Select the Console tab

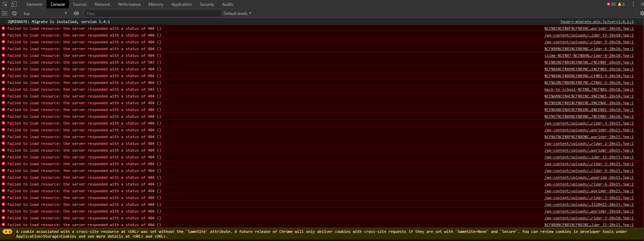pyautogui.click(x=58, y=4)
